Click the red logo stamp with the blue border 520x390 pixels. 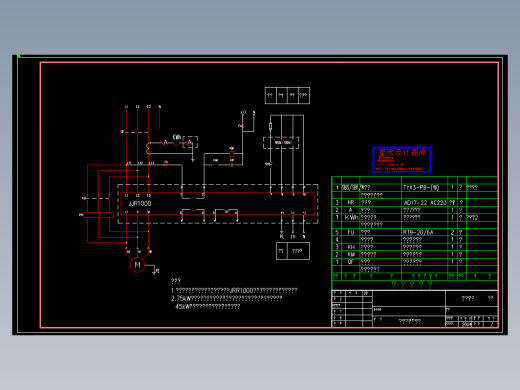pos(402,160)
